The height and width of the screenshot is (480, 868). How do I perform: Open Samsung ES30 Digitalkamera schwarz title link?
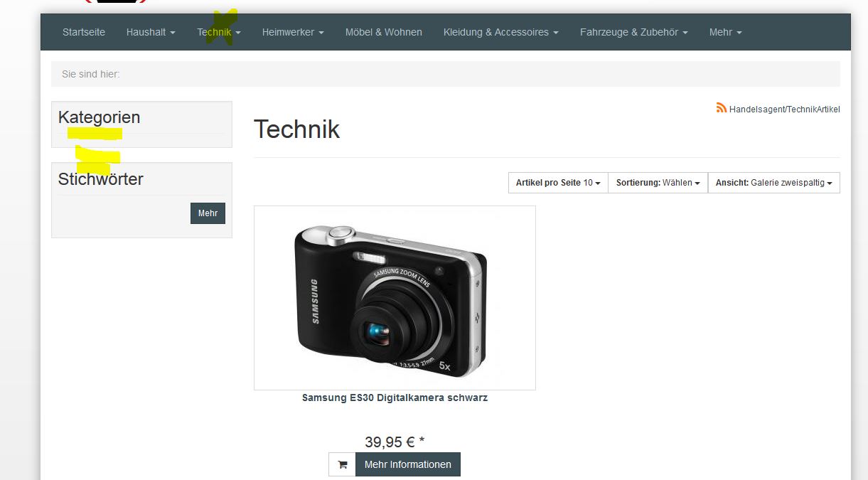click(x=395, y=398)
